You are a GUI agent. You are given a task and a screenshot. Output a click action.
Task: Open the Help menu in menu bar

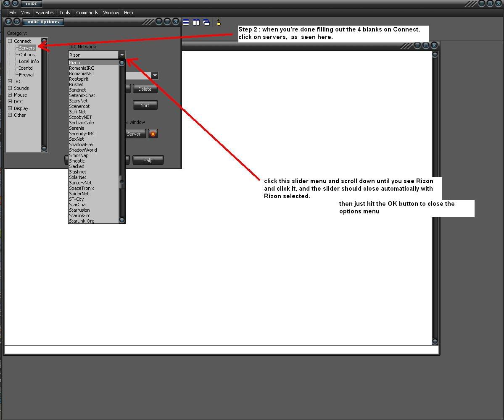[128, 13]
